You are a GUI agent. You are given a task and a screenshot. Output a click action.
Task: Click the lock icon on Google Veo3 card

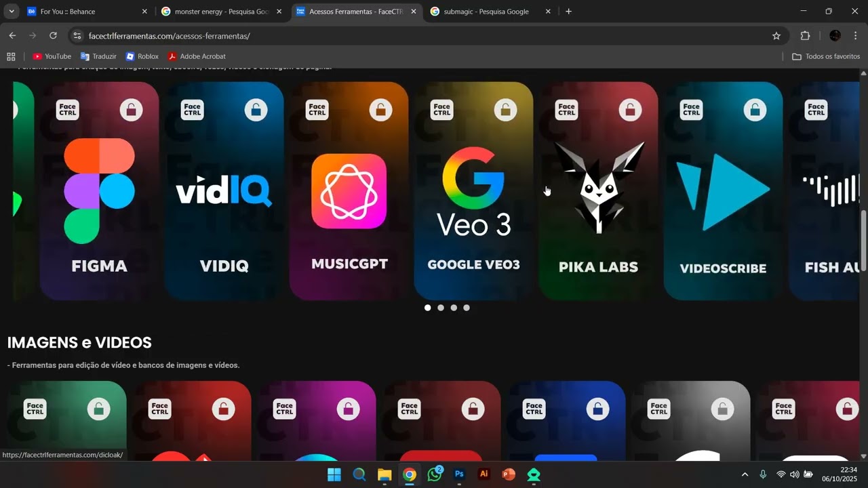coord(505,110)
